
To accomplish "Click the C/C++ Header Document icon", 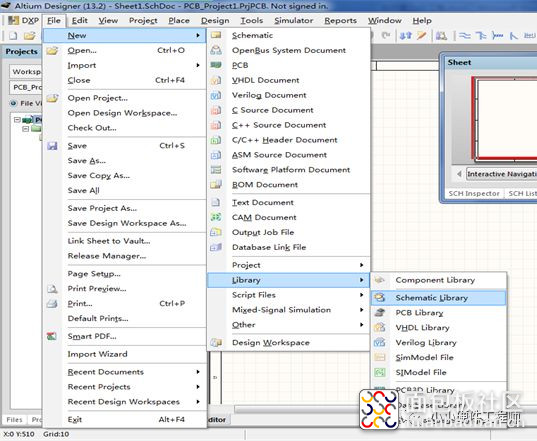I will point(216,140).
